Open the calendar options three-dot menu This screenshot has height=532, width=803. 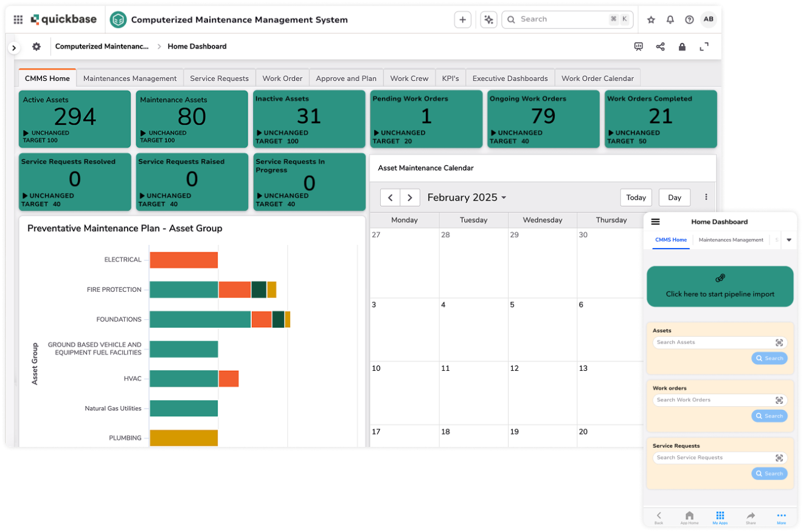tap(705, 197)
